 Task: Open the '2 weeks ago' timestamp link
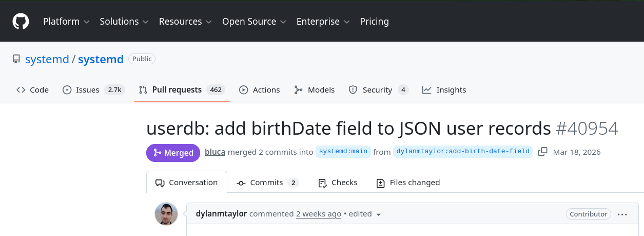tap(319, 214)
